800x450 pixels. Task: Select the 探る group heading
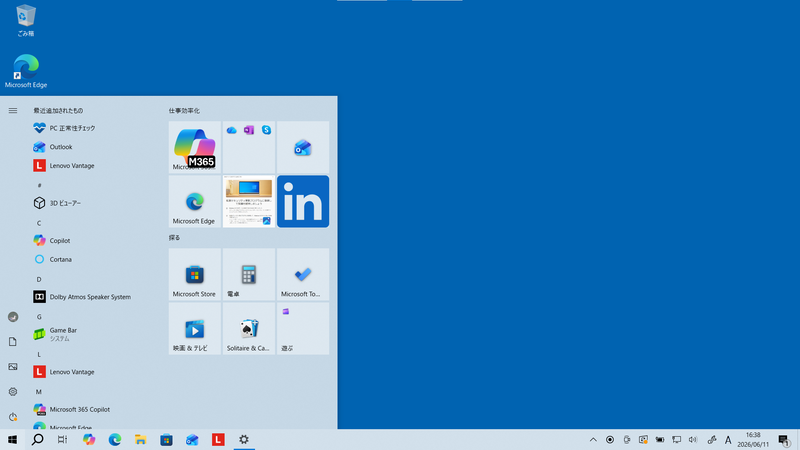coord(174,238)
